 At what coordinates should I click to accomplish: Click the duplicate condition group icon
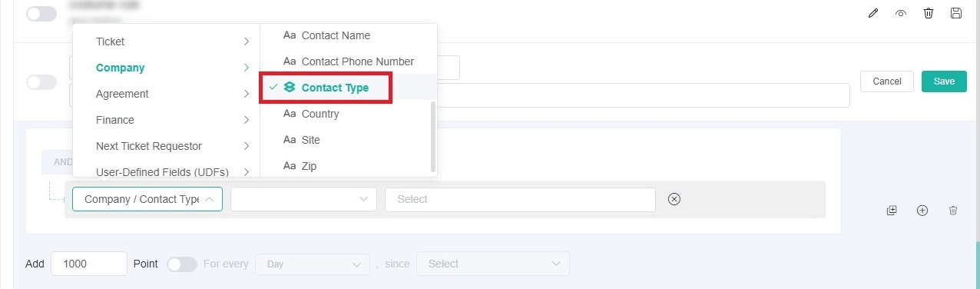[x=892, y=210]
